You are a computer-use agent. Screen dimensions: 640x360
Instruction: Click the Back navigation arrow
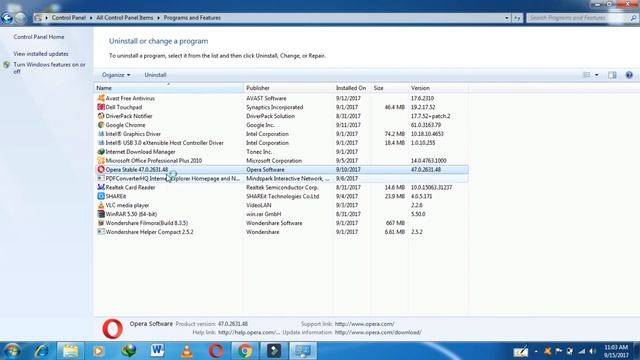pos(7,18)
